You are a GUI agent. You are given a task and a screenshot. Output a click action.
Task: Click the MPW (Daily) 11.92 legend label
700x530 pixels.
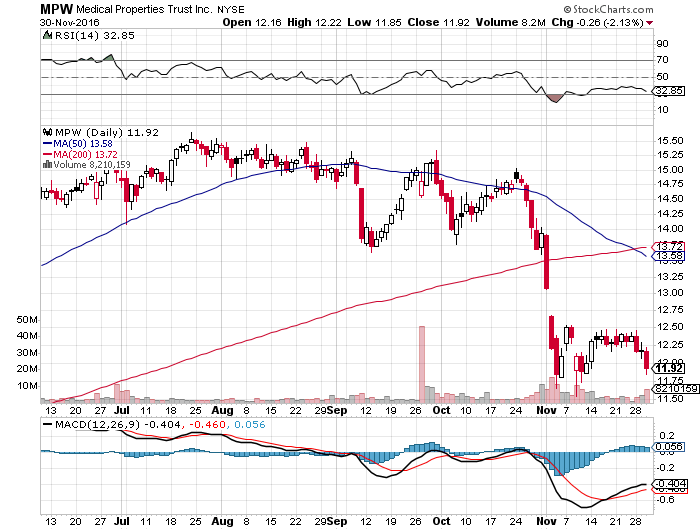pyautogui.click(x=107, y=133)
